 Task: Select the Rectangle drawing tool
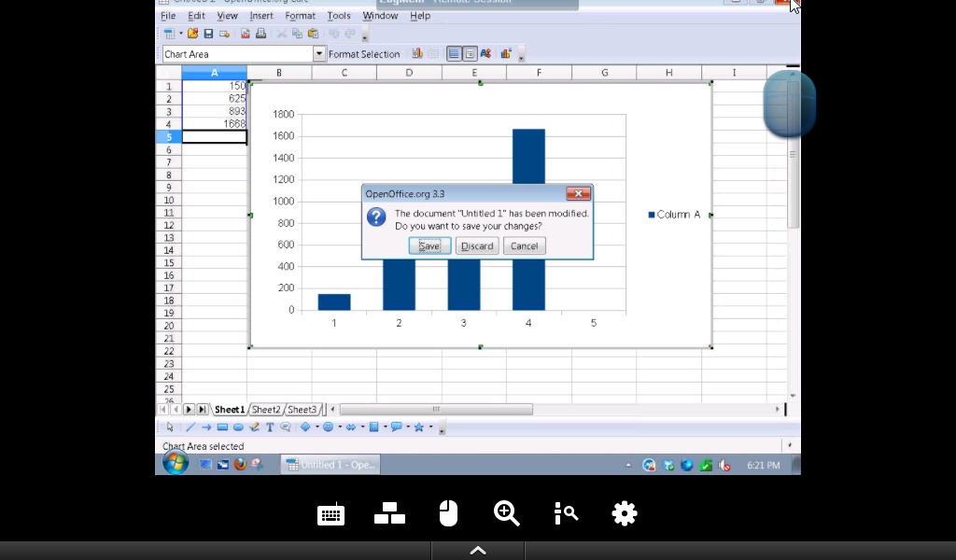pyautogui.click(x=222, y=427)
